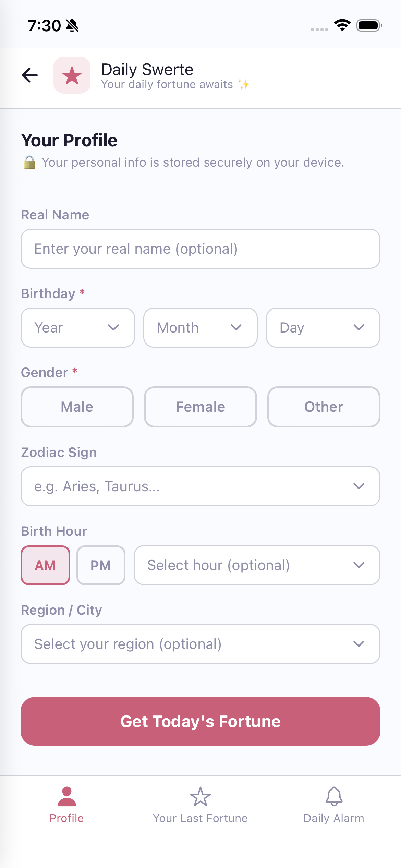
Task: Select Female gender option
Action: click(x=200, y=407)
